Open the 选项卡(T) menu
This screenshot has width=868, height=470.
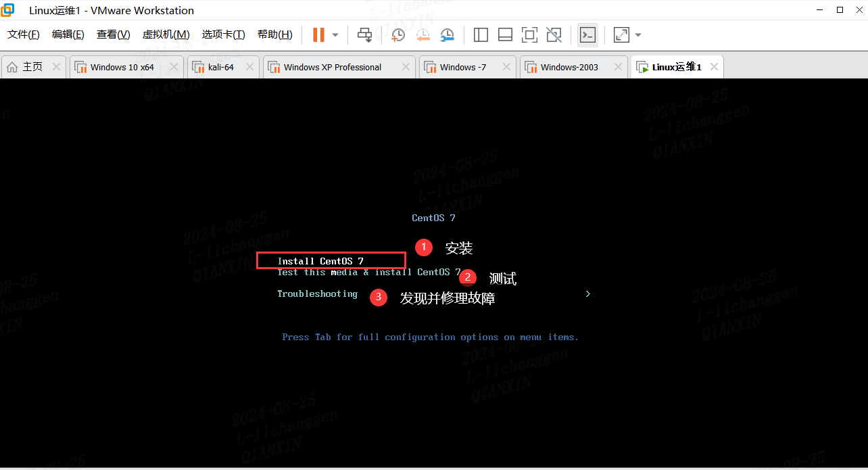[x=223, y=34]
